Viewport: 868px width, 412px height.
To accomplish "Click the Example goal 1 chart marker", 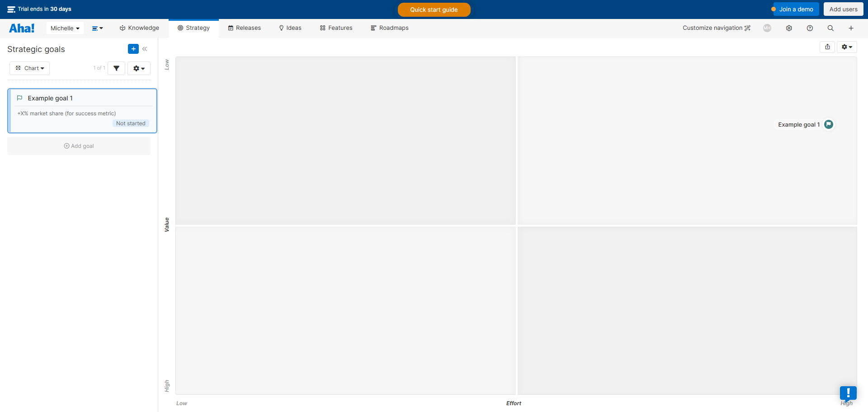I will pos(829,124).
